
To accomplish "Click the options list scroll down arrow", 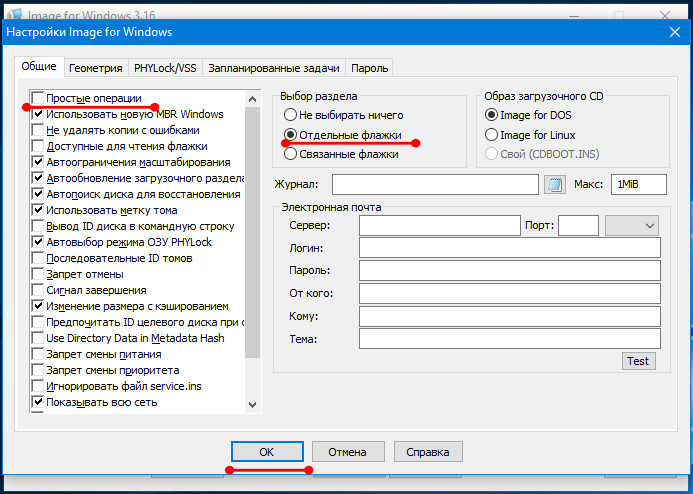I will tap(252, 405).
